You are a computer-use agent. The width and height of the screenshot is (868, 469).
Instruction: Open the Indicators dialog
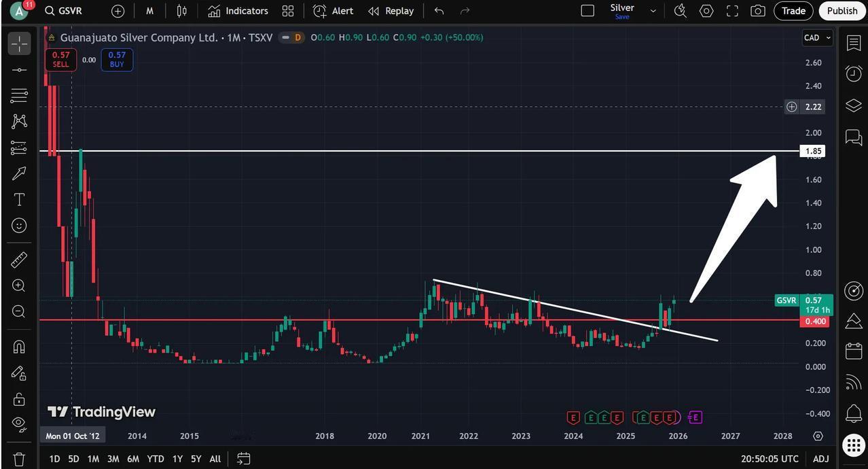pyautogui.click(x=238, y=11)
